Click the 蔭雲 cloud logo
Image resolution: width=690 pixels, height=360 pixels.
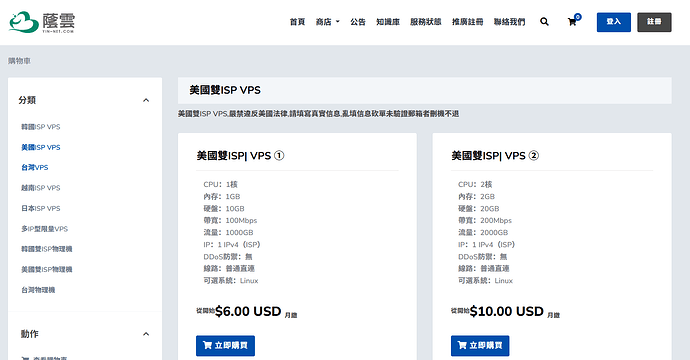[x=42, y=22]
